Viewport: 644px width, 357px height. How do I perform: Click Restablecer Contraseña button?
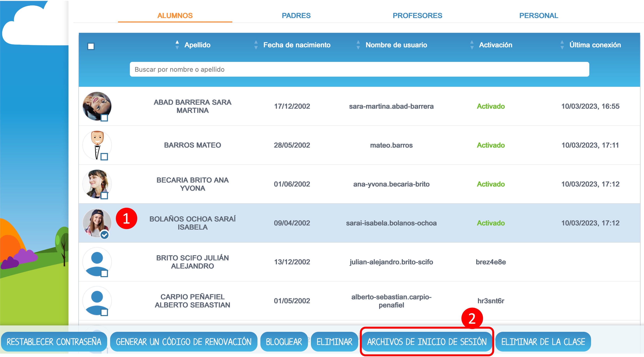tap(54, 341)
